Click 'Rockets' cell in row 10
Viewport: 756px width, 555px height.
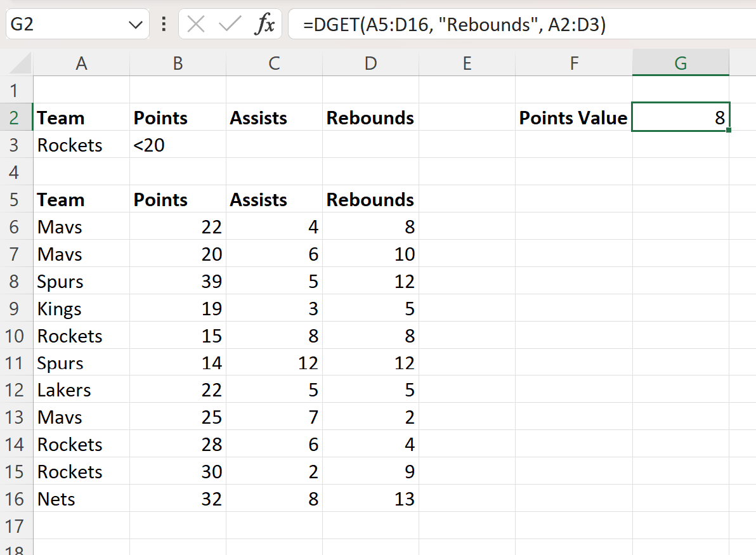pos(81,336)
